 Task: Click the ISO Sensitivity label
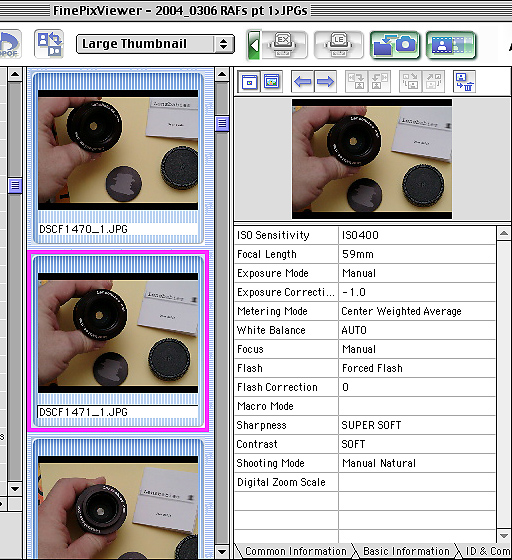[273, 235]
